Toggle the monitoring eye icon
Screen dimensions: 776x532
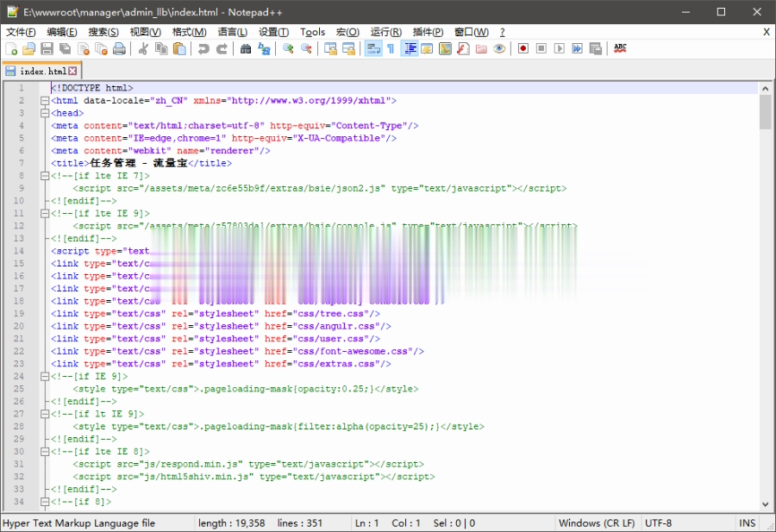tap(499, 48)
